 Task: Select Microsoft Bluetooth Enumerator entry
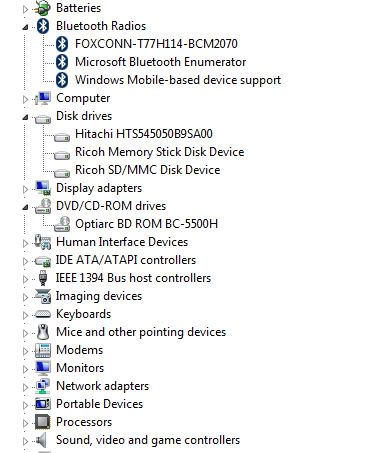[160, 62]
